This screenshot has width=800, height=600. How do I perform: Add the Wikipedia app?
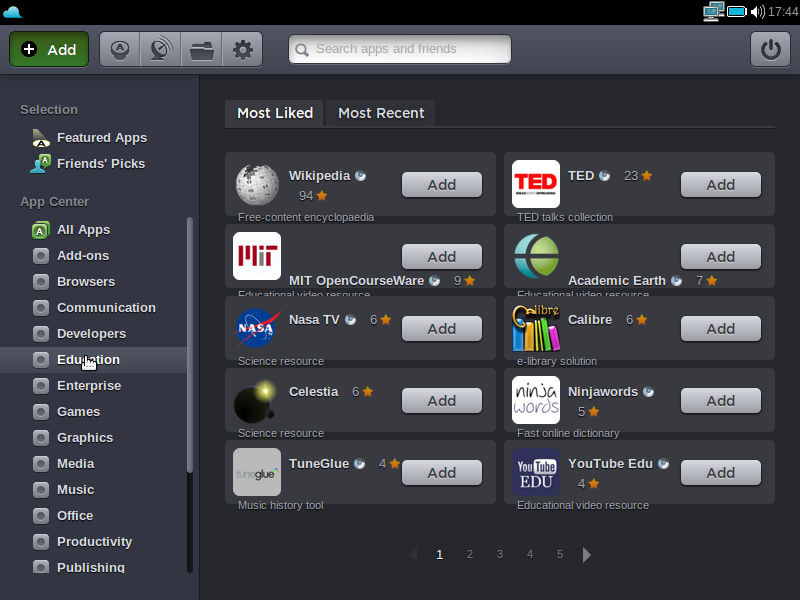441,185
